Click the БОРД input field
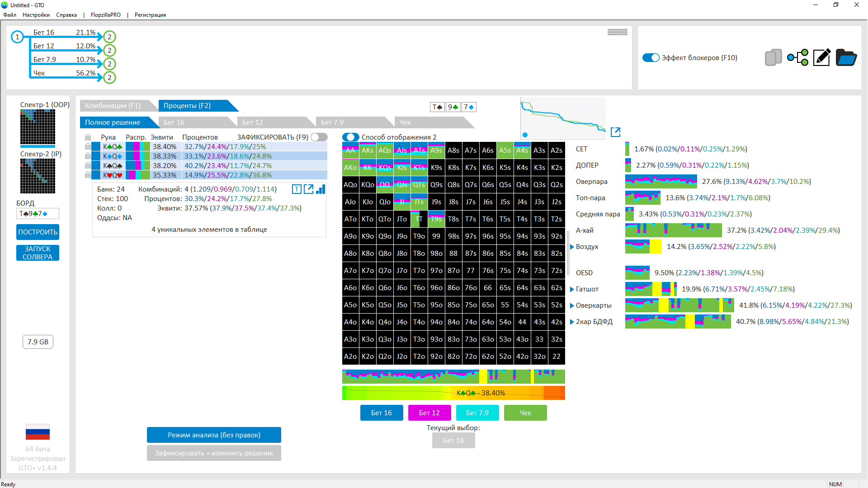This screenshot has width=868, height=488. [x=38, y=214]
